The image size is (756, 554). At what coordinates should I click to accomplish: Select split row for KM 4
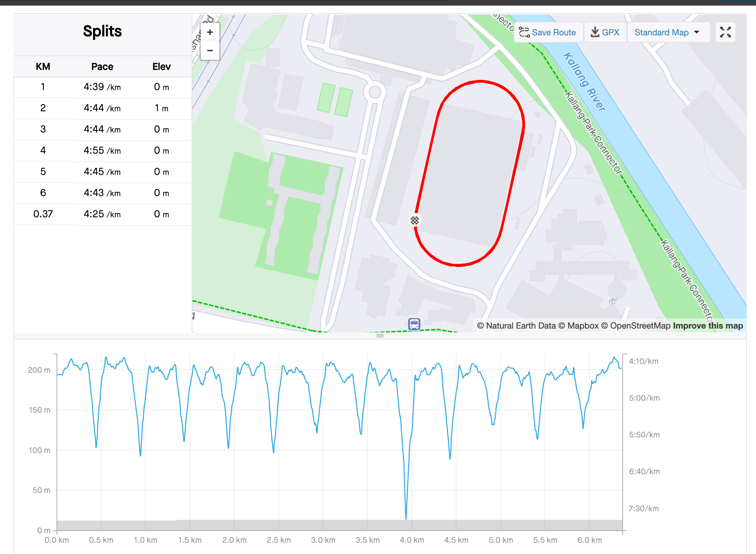102,151
